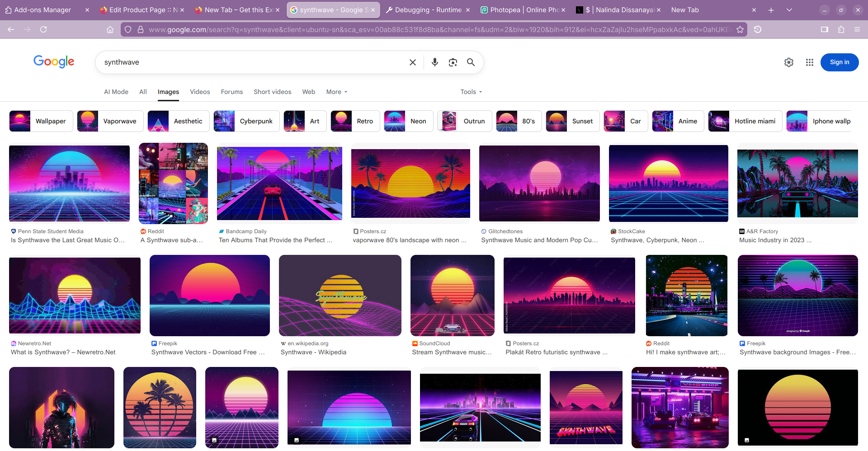The image size is (868, 451).
Task: Close the Photopea tab
Action: pyautogui.click(x=563, y=10)
